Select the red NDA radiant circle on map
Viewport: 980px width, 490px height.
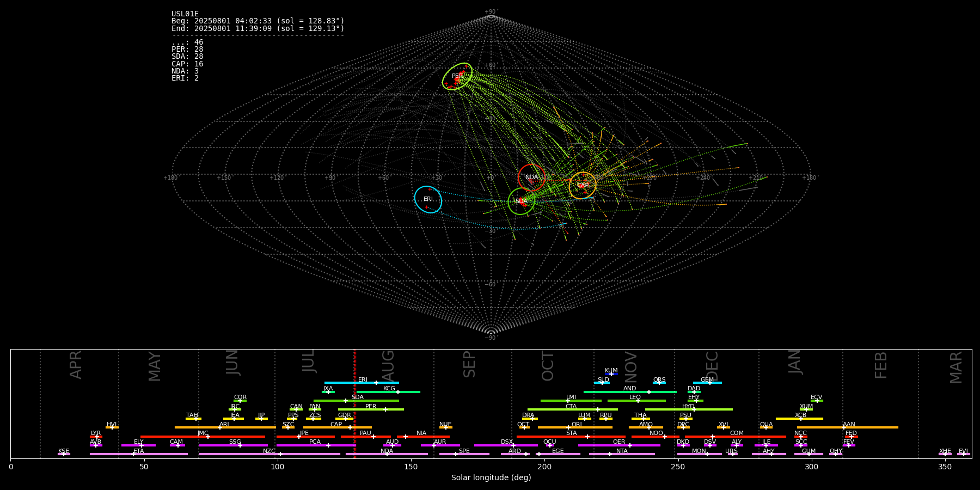tap(531, 177)
